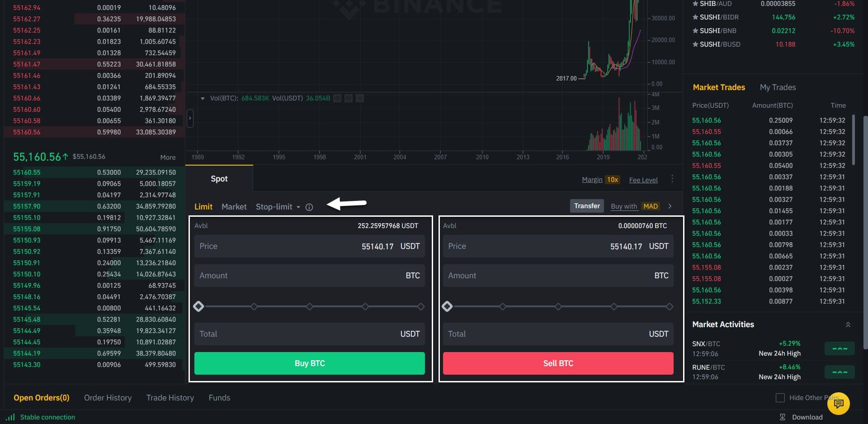Remove the volume indicator with its X icon
Image resolution: width=868 pixels, height=424 pixels.
360,98
